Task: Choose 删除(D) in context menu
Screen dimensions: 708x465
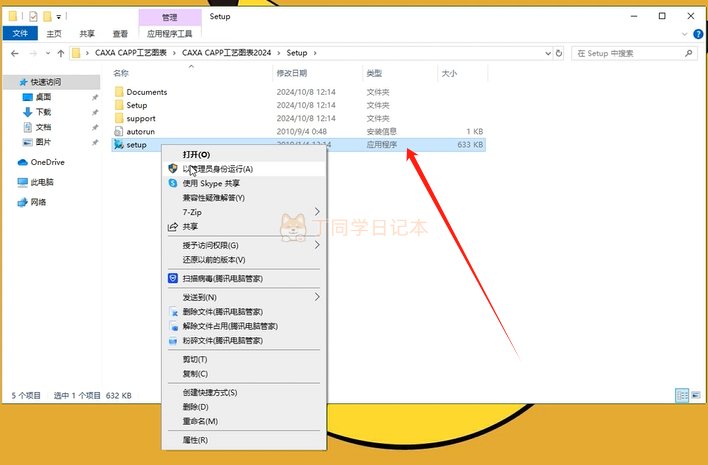Action: (244, 407)
